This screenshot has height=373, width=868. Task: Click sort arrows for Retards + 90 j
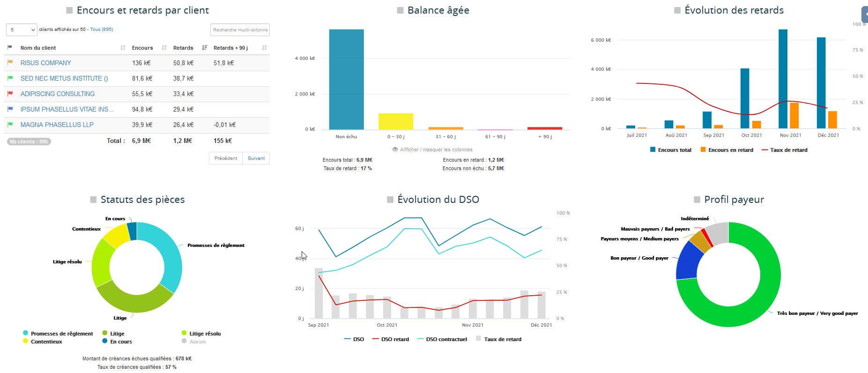tap(264, 48)
